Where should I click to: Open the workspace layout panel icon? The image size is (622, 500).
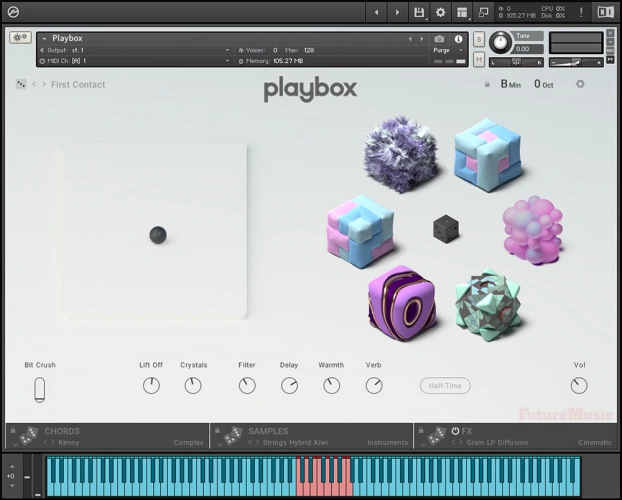[x=462, y=12]
